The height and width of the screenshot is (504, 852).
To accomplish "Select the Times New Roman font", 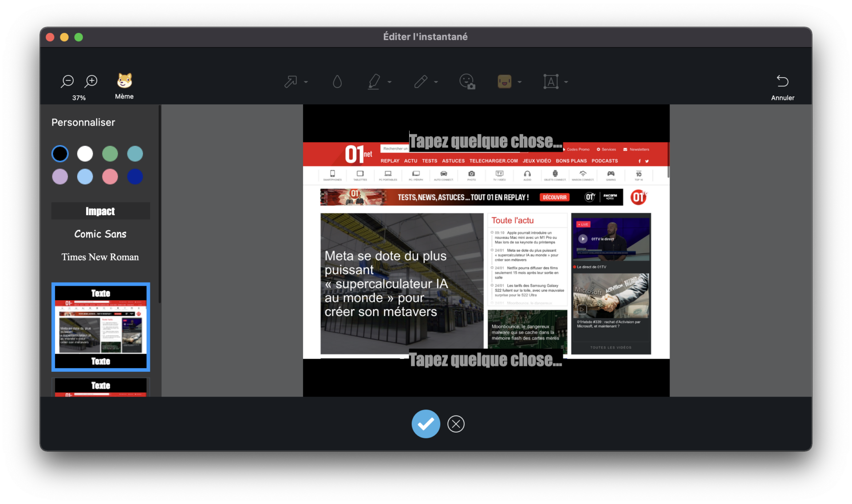I will pos(100,257).
